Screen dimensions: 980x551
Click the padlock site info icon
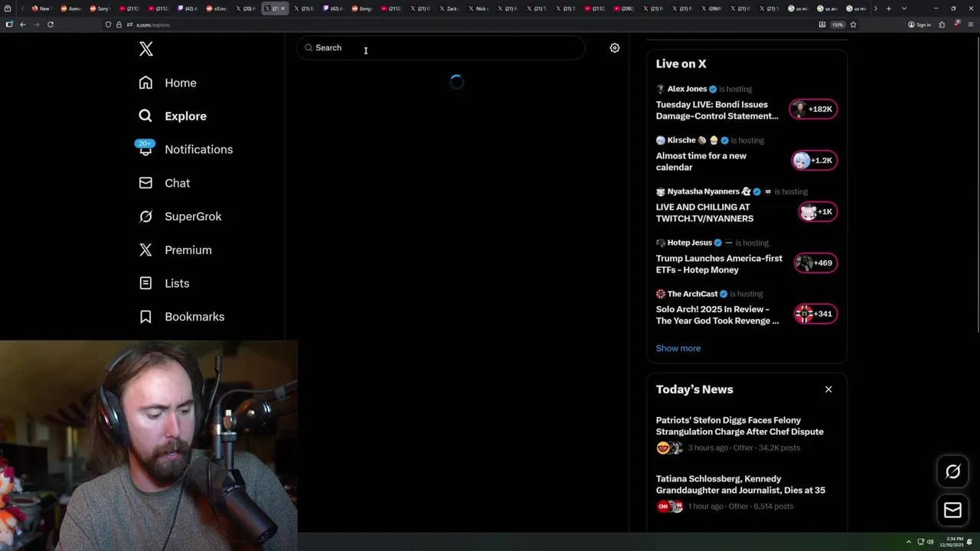pos(119,24)
